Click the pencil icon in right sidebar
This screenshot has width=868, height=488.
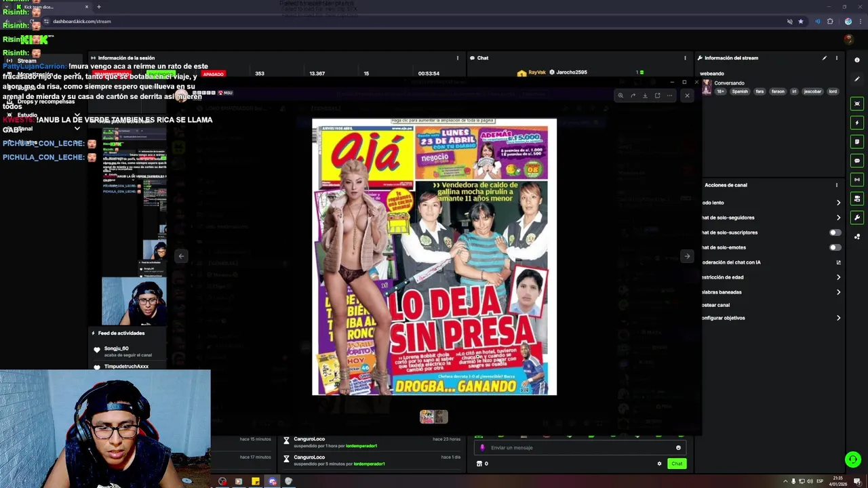coord(857,79)
